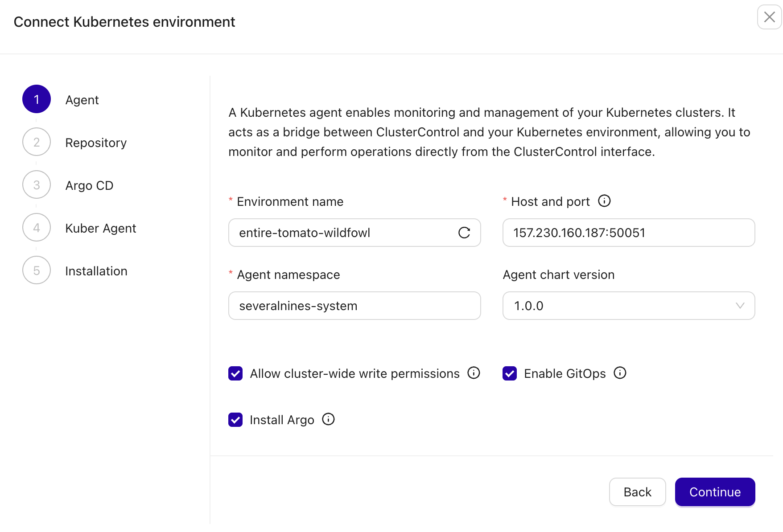Click the Continue button
This screenshot has height=532, width=783.
pyautogui.click(x=714, y=492)
